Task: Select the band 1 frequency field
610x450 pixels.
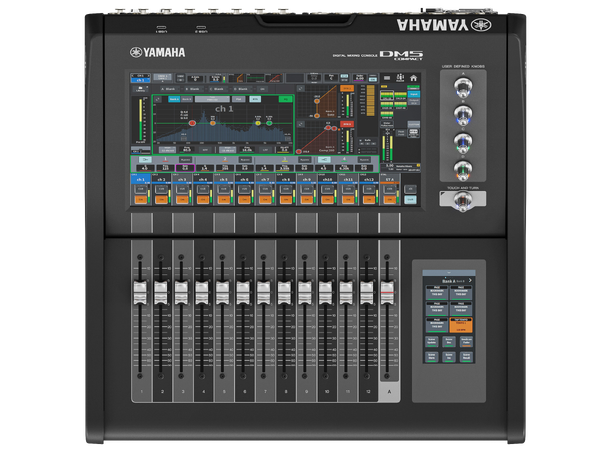Action: pyautogui.click(x=165, y=168)
